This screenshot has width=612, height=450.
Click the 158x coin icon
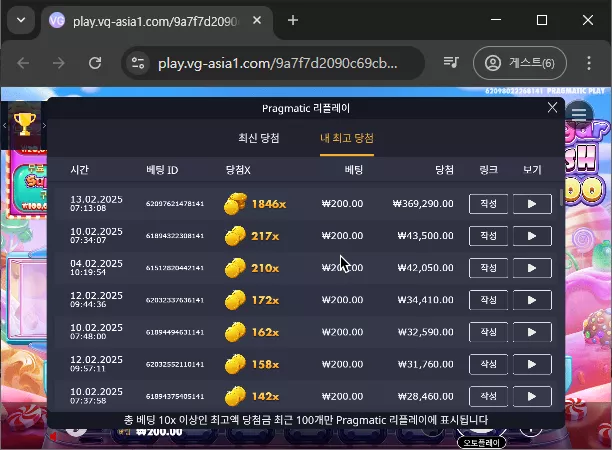click(x=235, y=364)
